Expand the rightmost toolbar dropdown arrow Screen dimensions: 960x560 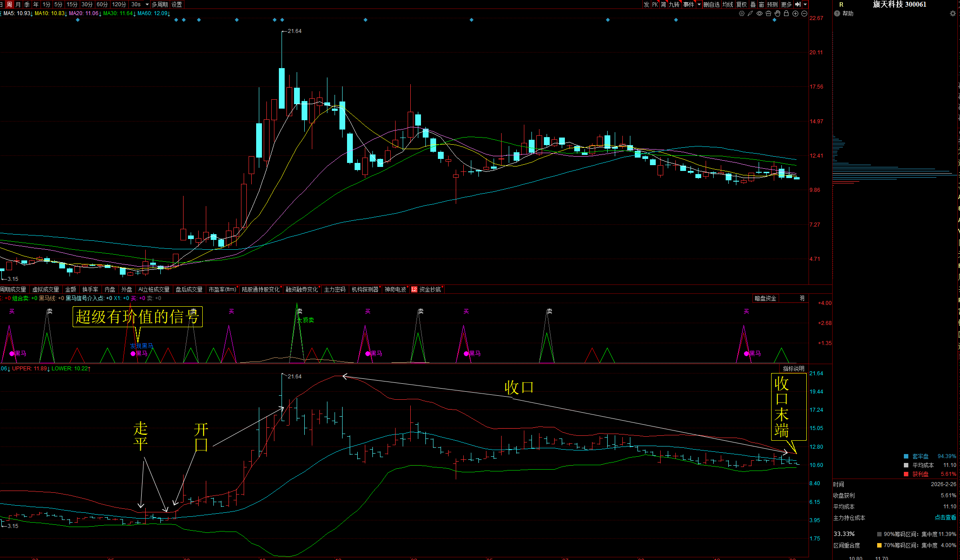[805, 4]
